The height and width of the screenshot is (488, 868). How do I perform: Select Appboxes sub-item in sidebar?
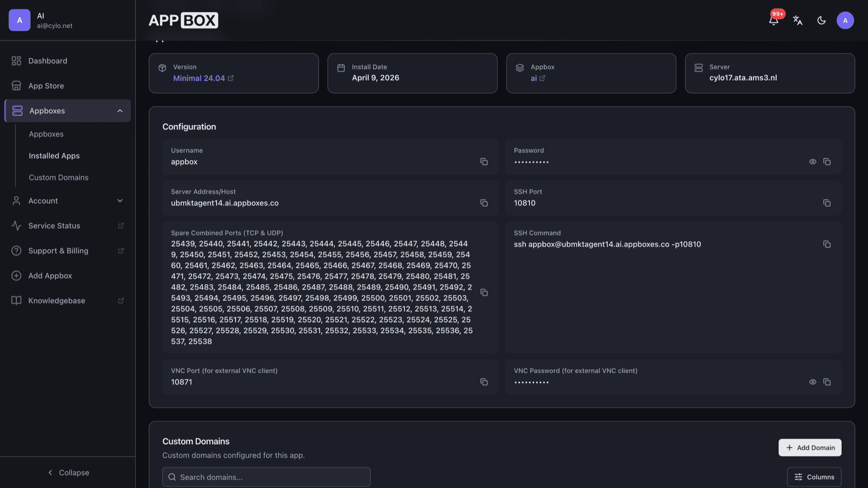(46, 134)
